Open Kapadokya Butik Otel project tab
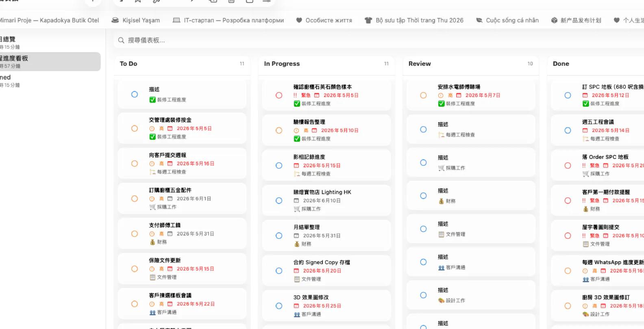This screenshot has width=644, height=329. [49, 20]
